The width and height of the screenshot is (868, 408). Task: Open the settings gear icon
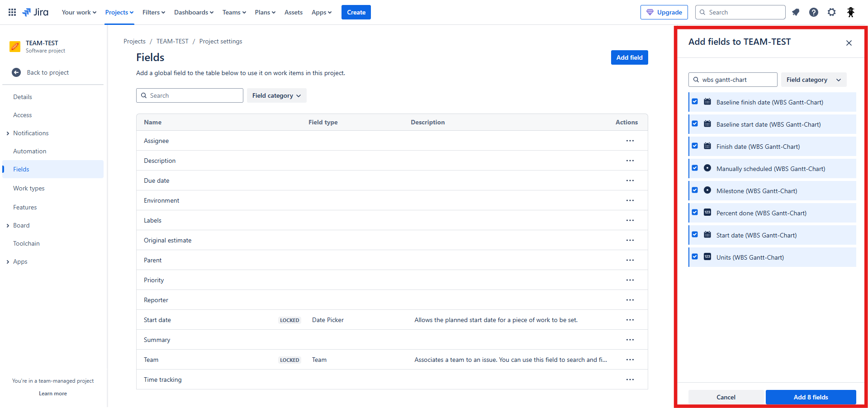pyautogui.click(x=831, y=12)
